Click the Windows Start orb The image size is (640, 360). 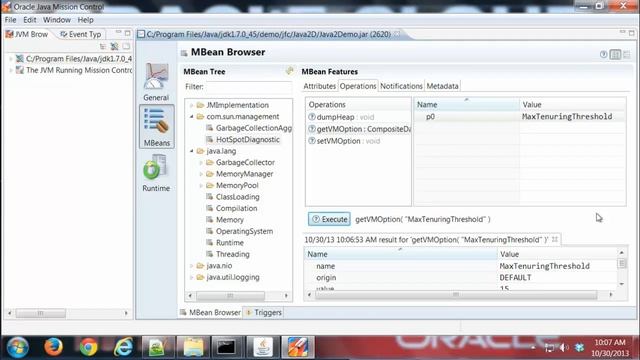(17, 347)
